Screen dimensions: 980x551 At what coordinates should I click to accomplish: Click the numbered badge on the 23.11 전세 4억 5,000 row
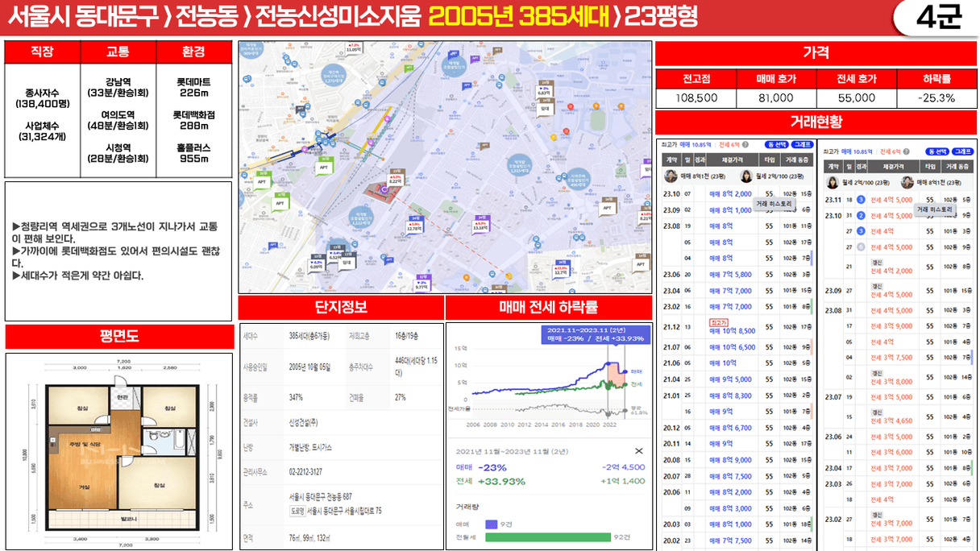[x=861, y=200]
